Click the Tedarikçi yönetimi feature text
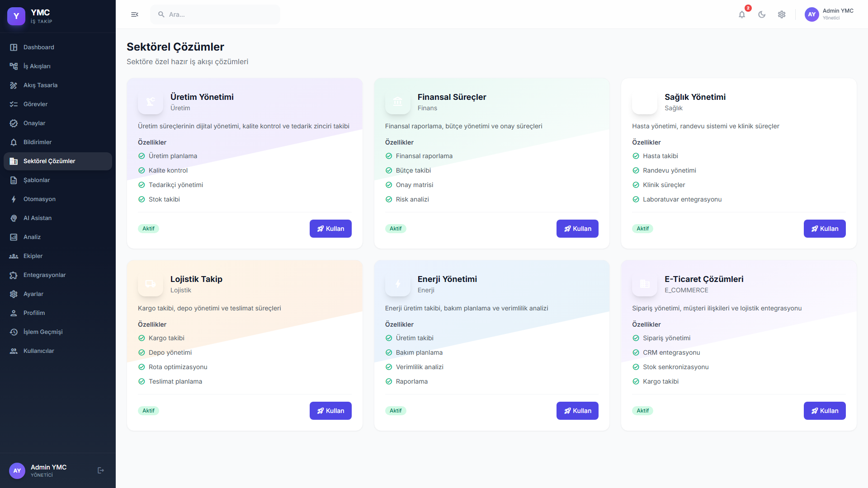Screen dimensions: 868x488 [x=176, y=185]
